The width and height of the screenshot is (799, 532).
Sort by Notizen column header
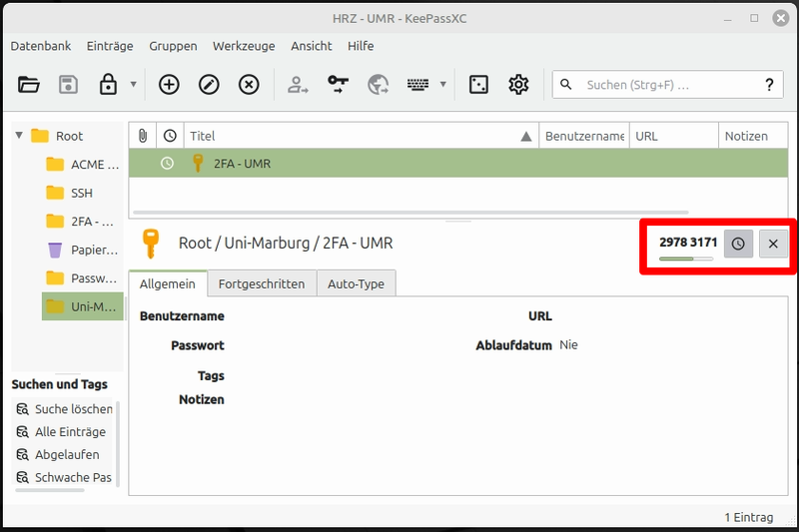(753, 136)
